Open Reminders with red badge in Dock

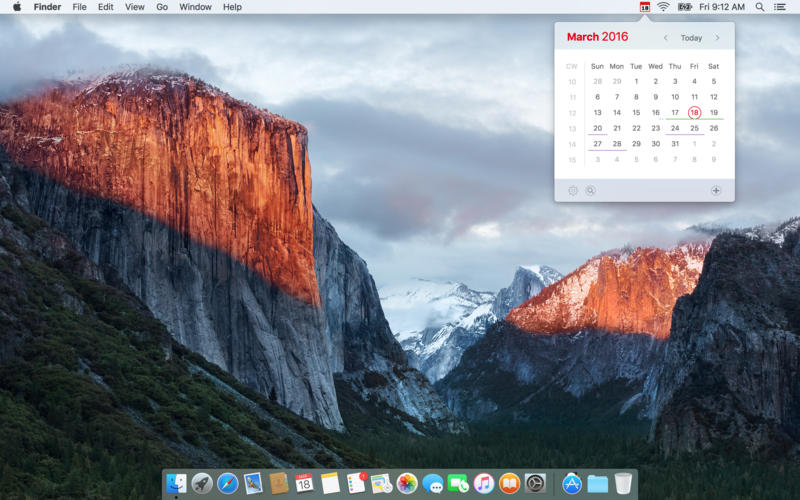click(x=356, y=483)
